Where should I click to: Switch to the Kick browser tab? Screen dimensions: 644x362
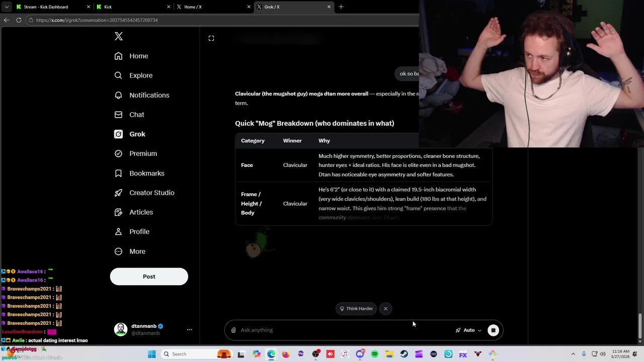[133, 7]
